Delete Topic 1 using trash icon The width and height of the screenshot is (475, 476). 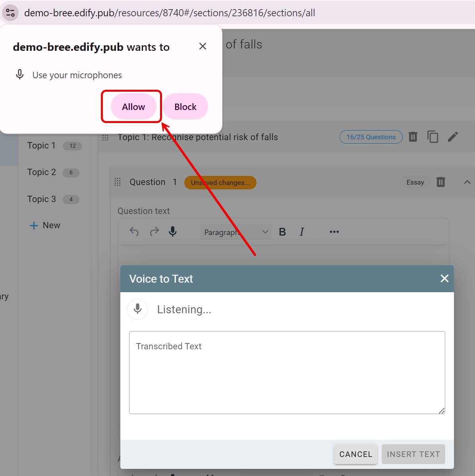pos(413,137)
